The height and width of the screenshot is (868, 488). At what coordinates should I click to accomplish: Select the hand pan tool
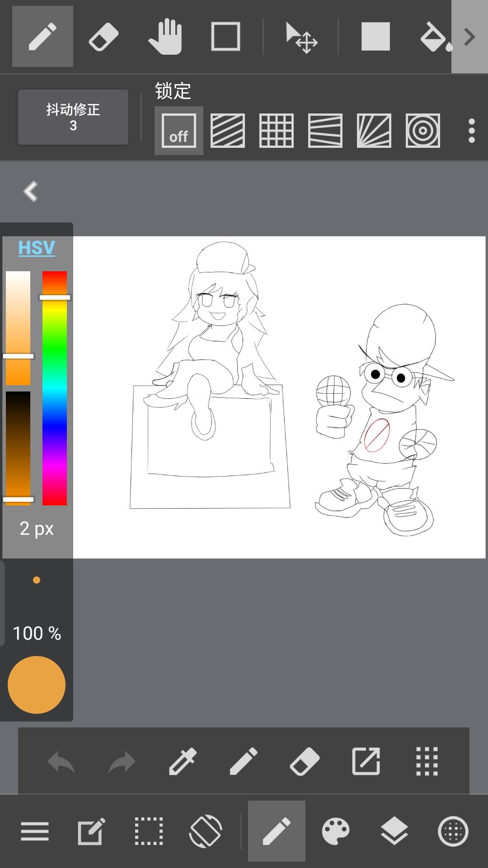165,37
